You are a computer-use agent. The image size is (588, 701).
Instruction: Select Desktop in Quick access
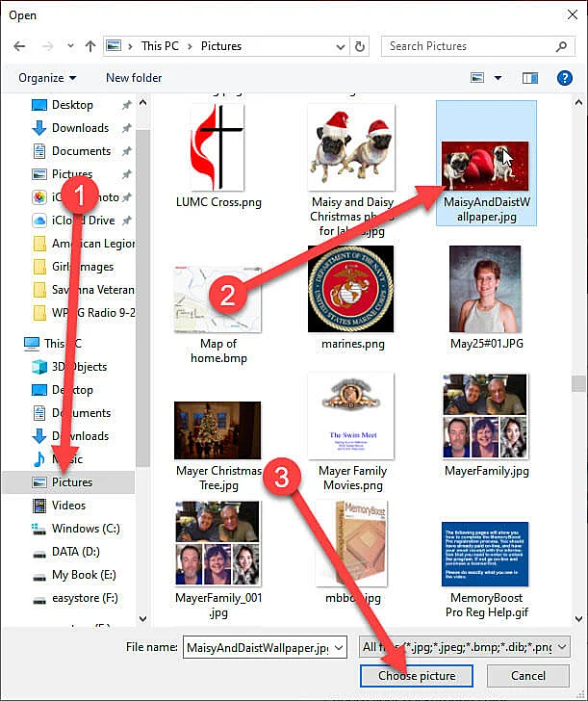tap(72, 105)
